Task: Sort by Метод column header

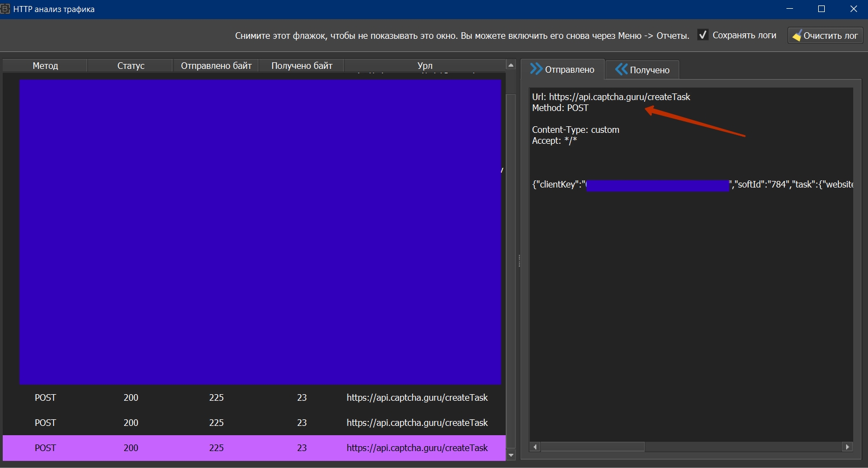Action: pos(45,66)
